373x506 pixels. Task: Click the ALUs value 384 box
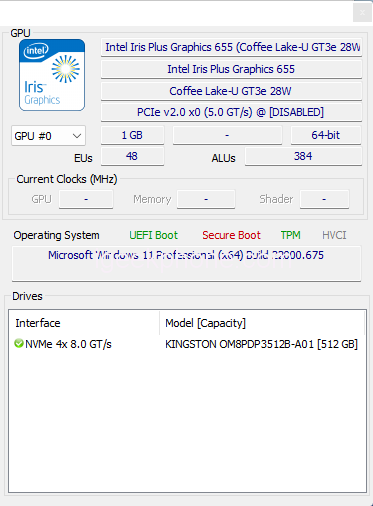303,156
